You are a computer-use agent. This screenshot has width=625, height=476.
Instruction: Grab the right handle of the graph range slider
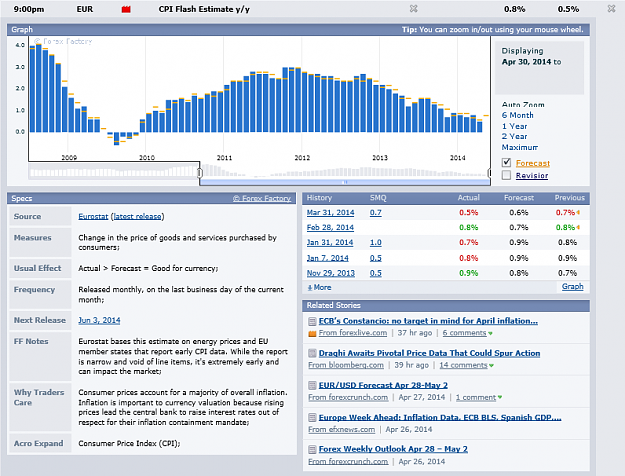(489, 172)
